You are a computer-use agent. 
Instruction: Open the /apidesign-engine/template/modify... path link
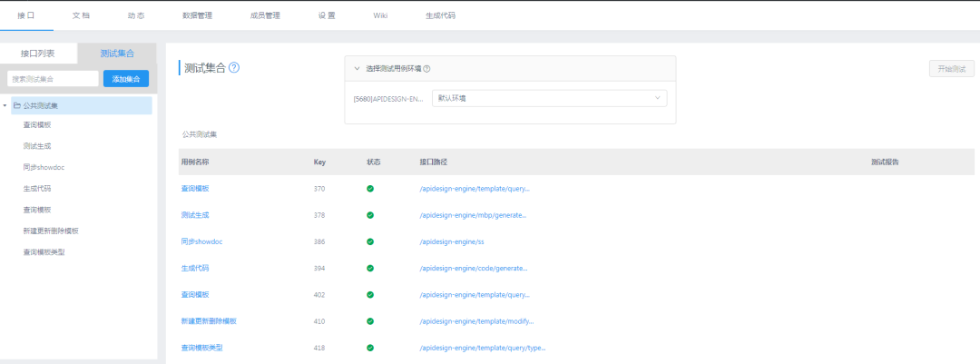point(477,321)
